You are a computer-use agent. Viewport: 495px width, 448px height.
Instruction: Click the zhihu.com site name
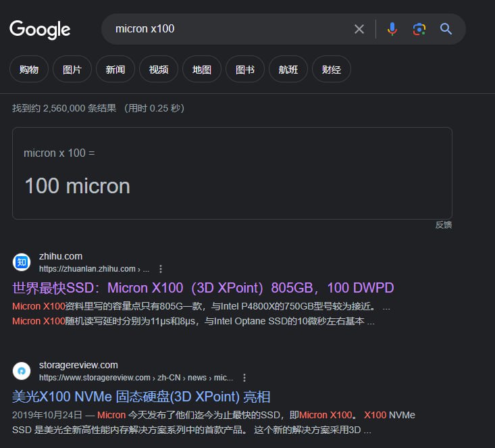click(61, 256)
